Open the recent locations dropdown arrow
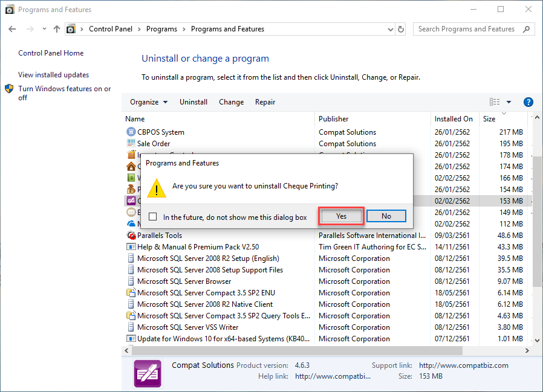The height and width of the screenshot is (392, 543). 44,29
